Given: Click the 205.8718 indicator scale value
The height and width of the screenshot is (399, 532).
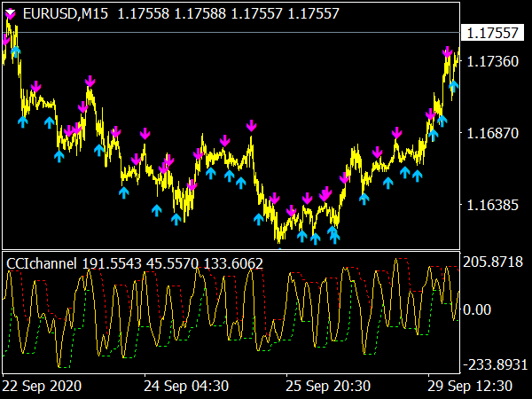Looking at the screenshot, I should pyautogui.click(x=493, y=262).
